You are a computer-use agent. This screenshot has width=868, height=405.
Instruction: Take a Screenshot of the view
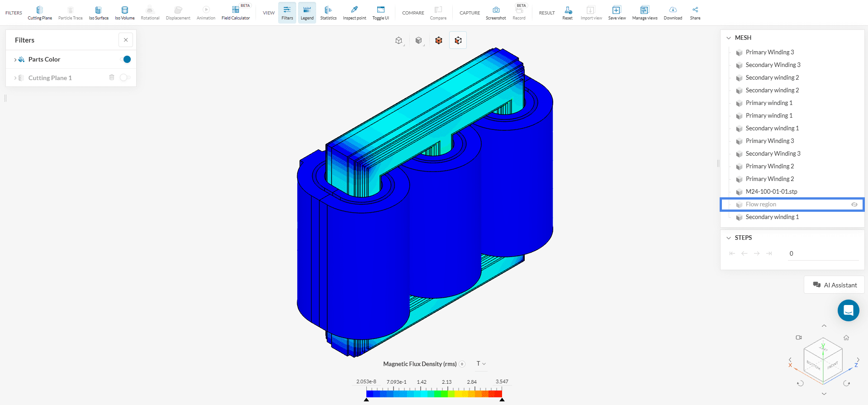click(x=496, y=13)
